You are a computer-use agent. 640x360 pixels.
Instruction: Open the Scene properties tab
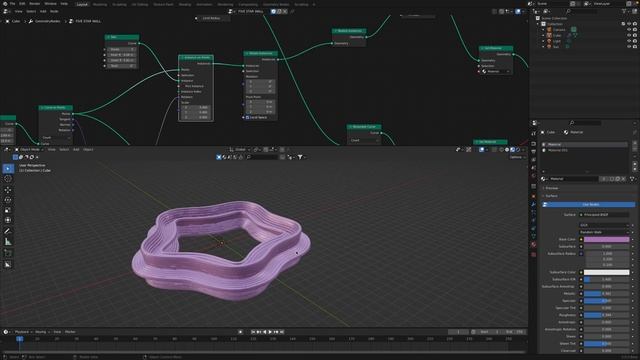533,168
